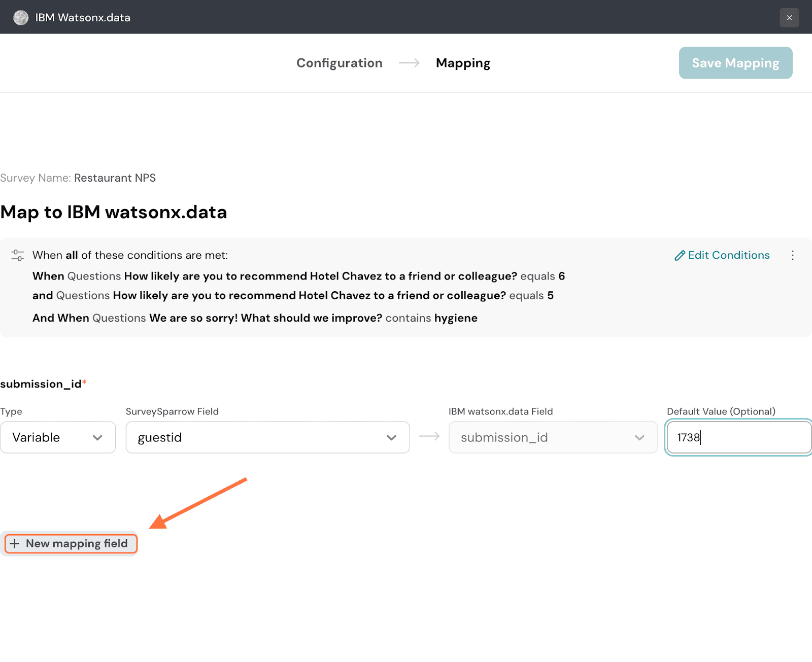Image resolution: width=812 pixels, height=662 pixels.
Task: Open the Edit Conditions link text
Action: [x=728, y=255]
